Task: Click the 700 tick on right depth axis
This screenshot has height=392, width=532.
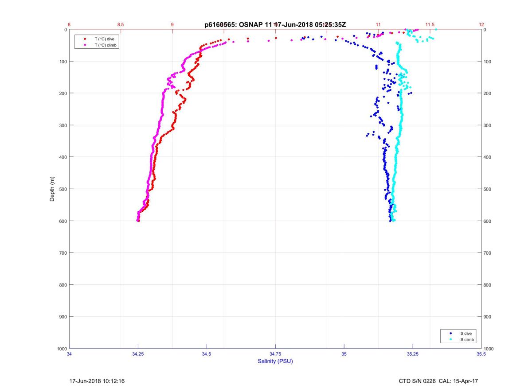Action: point(488,253)
